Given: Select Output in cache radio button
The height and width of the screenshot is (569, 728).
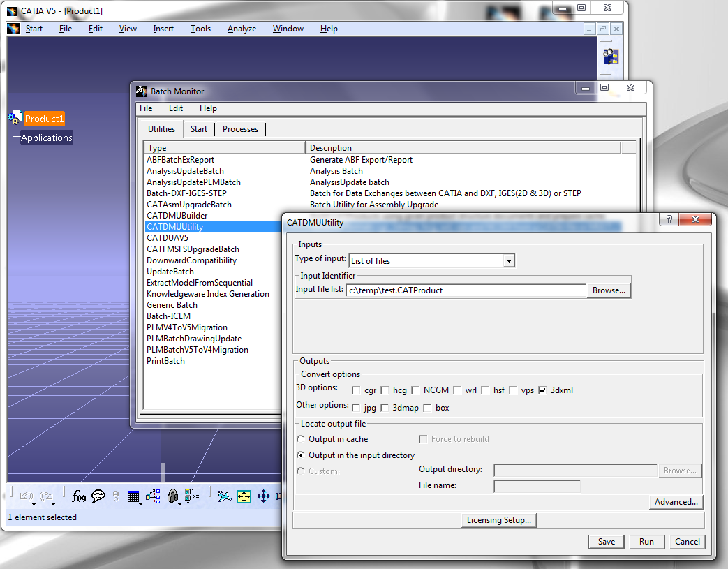Looking at the screenshot, I should pos(301,439).
